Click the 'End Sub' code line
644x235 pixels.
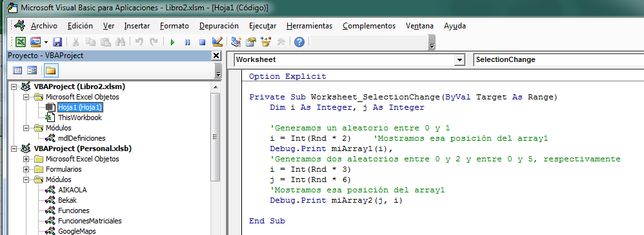click(x=267, y=221)
